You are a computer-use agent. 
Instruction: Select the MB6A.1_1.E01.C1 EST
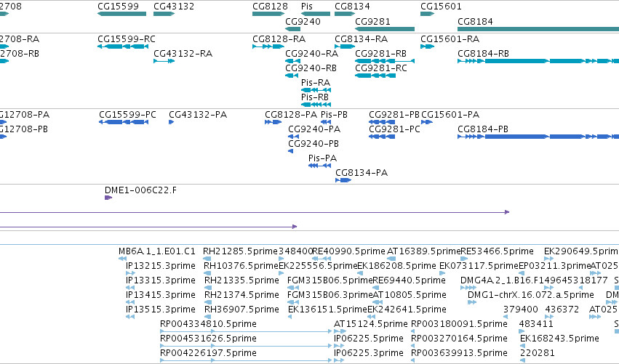point(122,259)
